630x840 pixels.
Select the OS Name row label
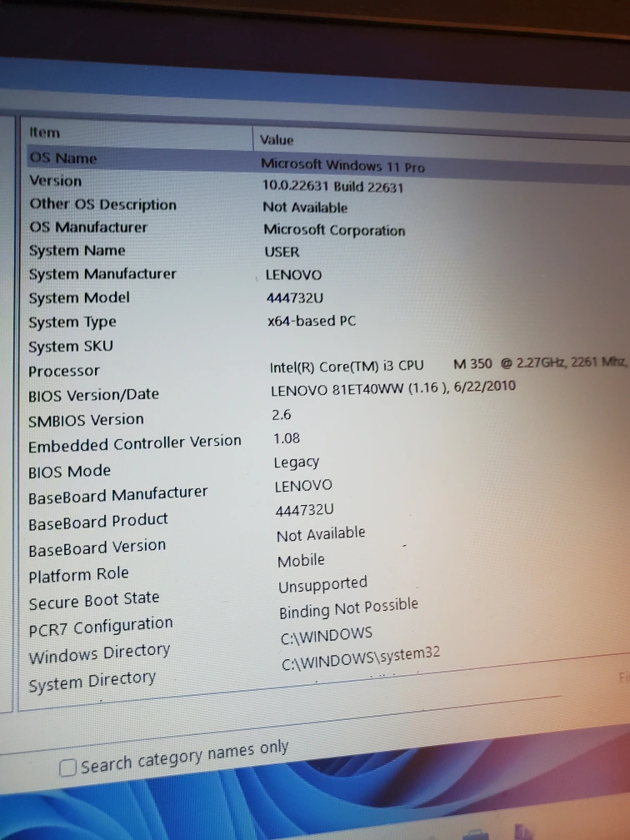[x=63, y=158]
